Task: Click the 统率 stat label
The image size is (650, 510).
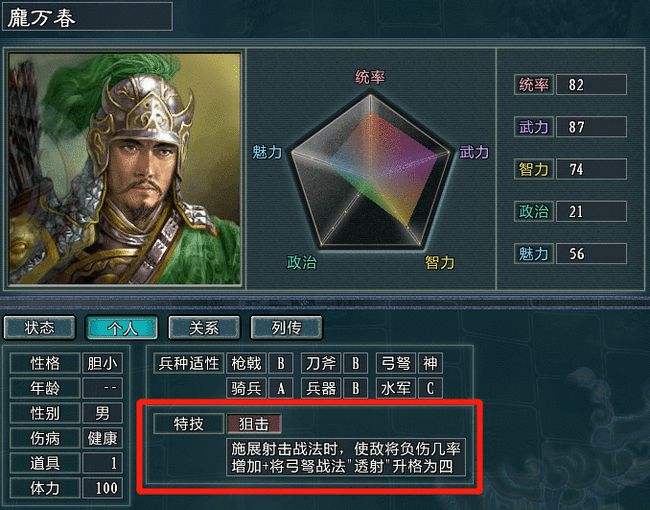Action: pos(534,85)
